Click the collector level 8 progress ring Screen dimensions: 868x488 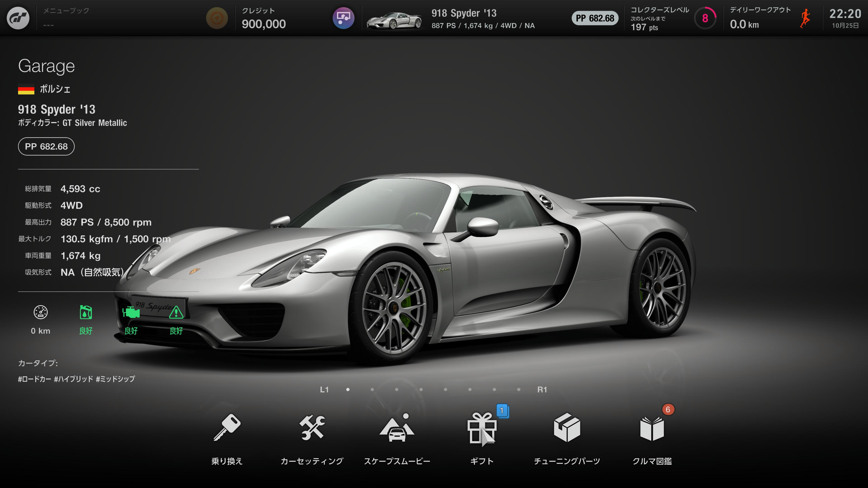coord(705,18)
